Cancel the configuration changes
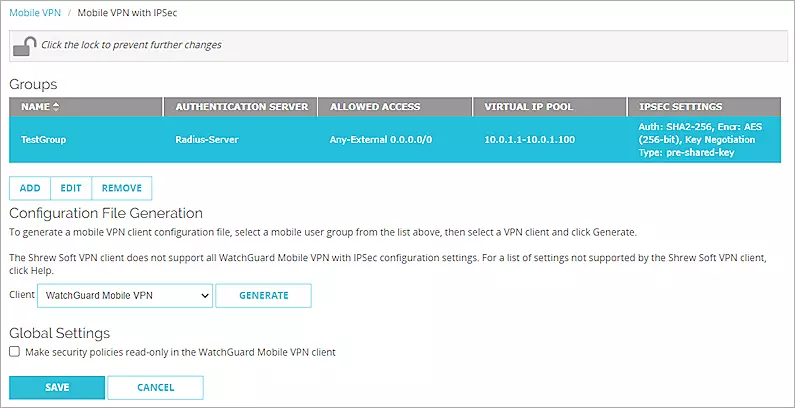The width and height of the screenshot is (795, 408). pyautogui.click(x=155, y=387)
